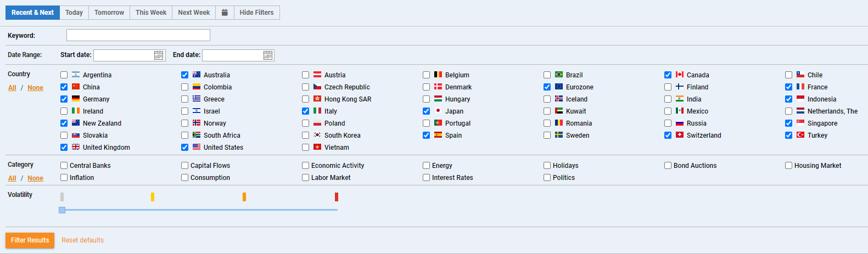Tick the Central Banks category checkbox
868x254 pixels.
64,166
